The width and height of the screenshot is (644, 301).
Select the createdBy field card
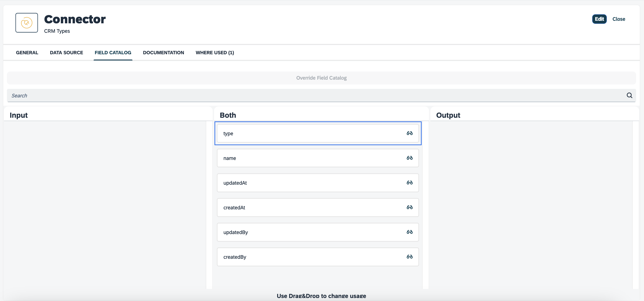[x=318, y=257]
